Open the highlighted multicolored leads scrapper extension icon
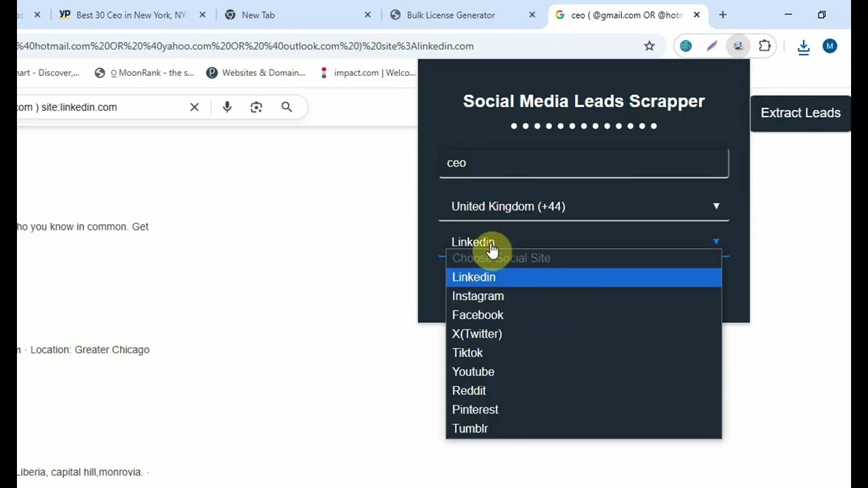Image resolution: width=868 pixels, height=488 pixels. click(738, 46)
